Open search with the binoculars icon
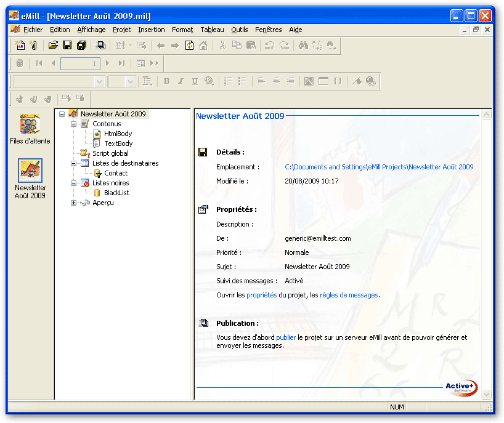 point(303,46)
